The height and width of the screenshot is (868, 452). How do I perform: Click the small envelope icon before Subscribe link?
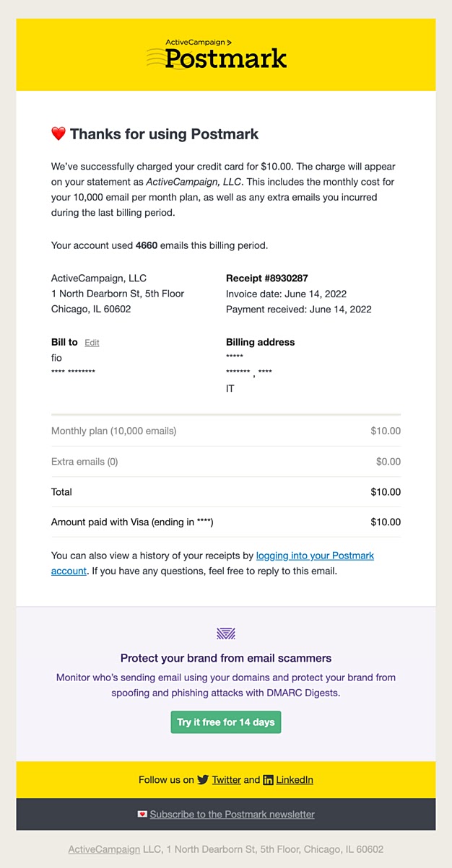coord(142,815)
